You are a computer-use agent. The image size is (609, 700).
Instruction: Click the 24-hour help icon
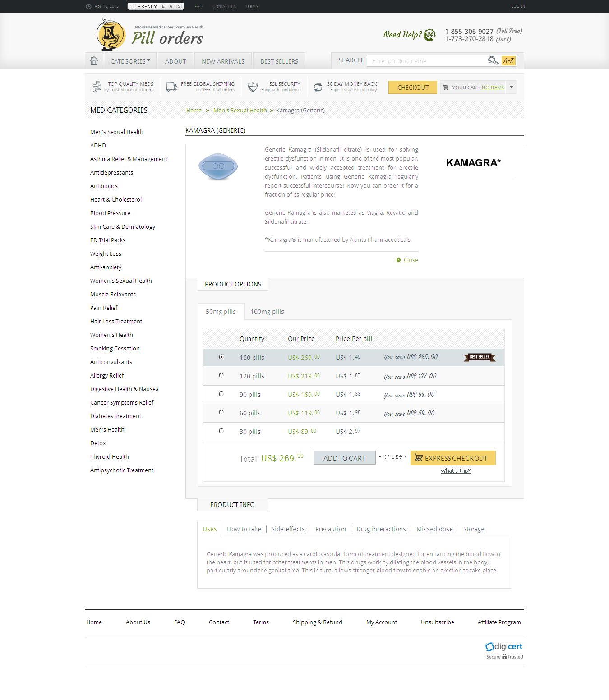(430, 35)
